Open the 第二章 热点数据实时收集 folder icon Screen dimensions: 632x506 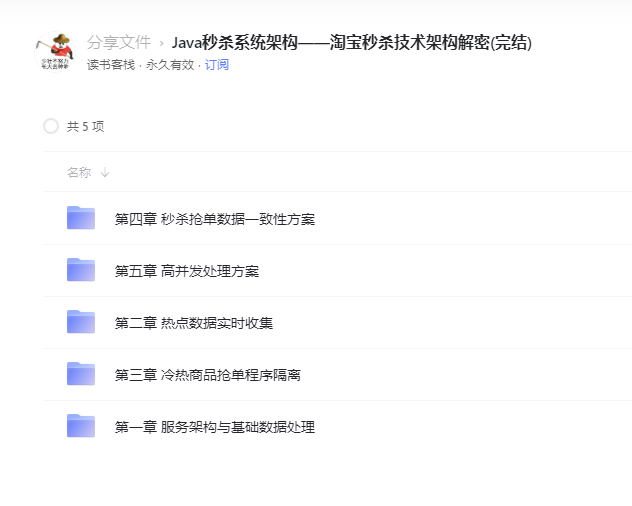pyautogui.click(x=81, y=322)
